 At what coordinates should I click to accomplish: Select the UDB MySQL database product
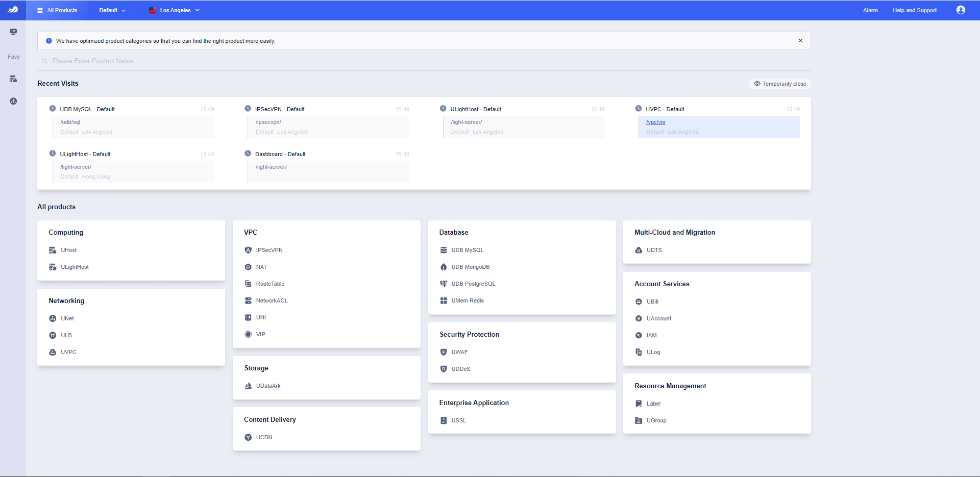click(467, 250)
